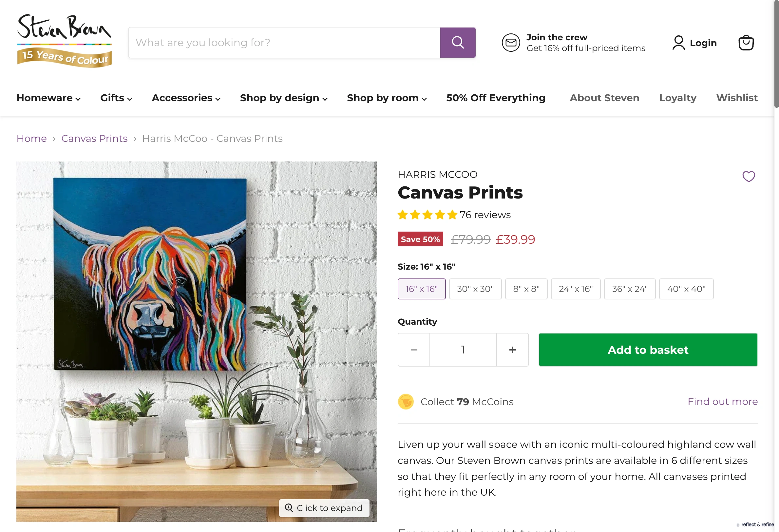This screenshot has width=779, height=532.
Task: Open the Shop by design menu
Action: coord(283,98)
